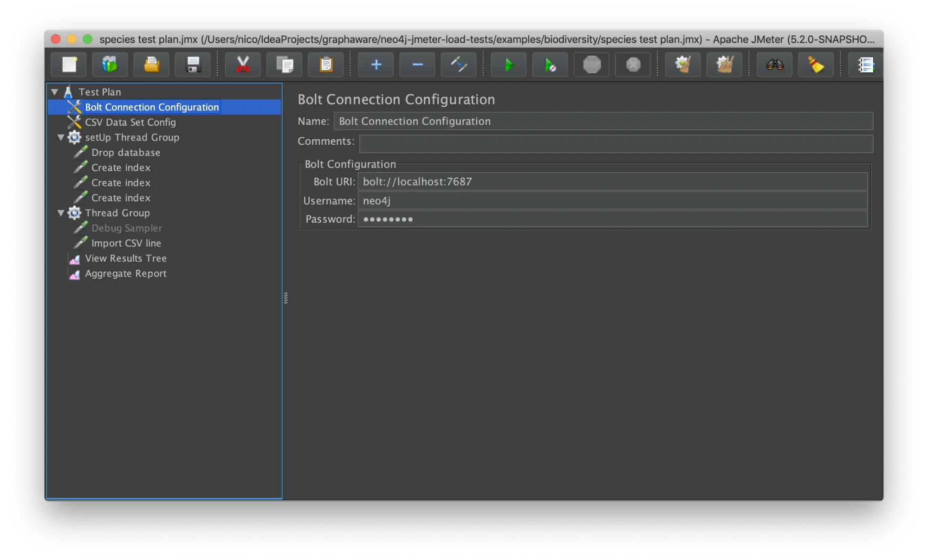Start the test with green play icon
928x560 pixels.
click(509, 64)
